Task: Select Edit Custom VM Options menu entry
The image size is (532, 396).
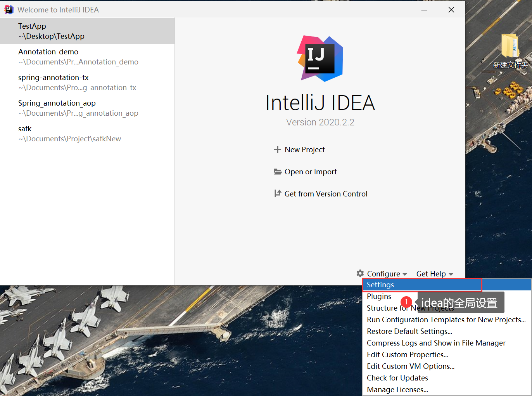Action: tap(447, 366)
